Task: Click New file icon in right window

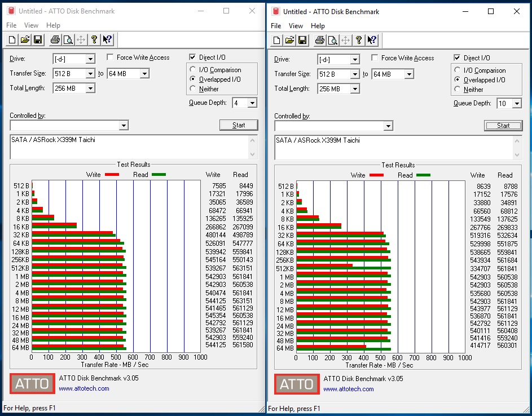Action: tap(276, 41)
